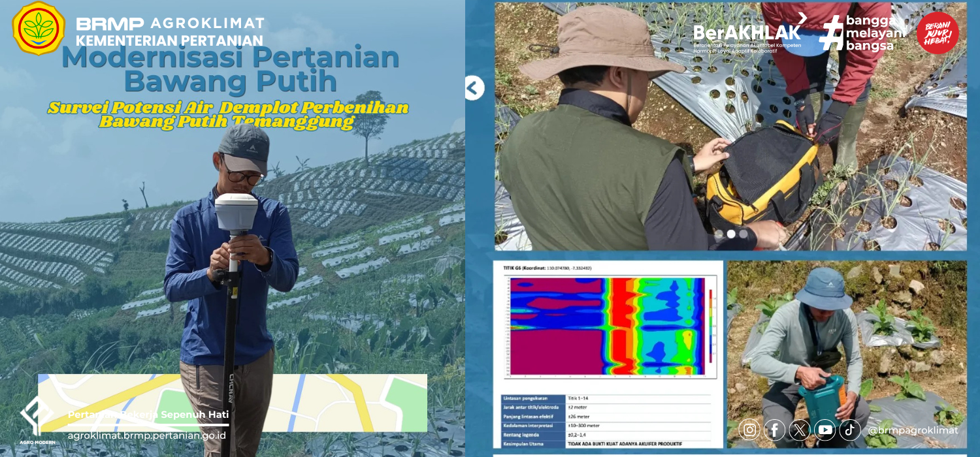
Task: Click TIDAK ADA BUKTI KUAT conclusion text
Action: [x=625, y=444]
